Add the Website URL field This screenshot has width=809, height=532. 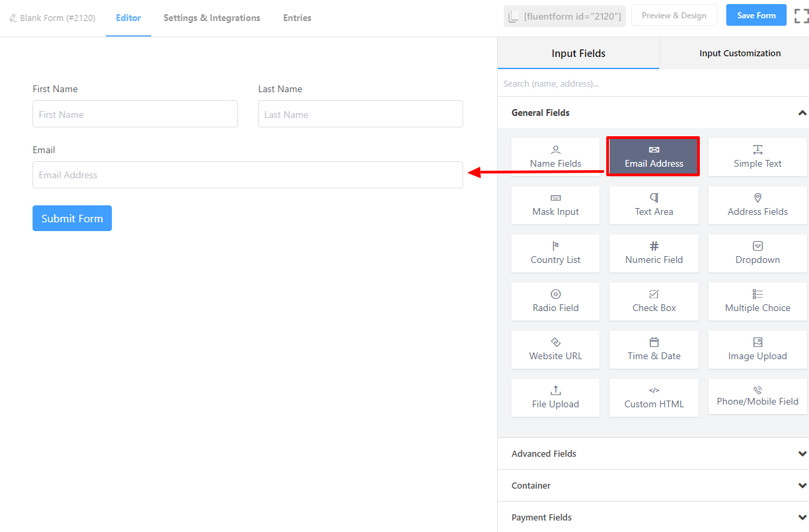pyautogui.click(x=555, y=350)
